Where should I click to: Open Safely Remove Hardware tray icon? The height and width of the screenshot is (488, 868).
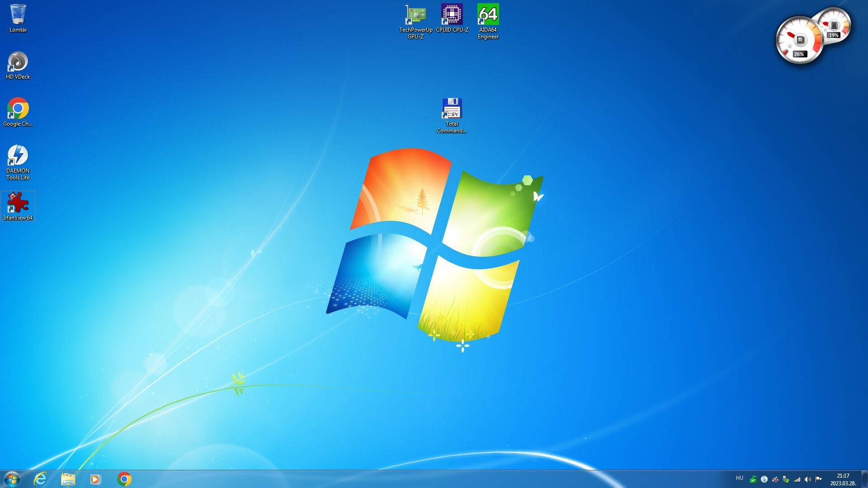[786, 479]
